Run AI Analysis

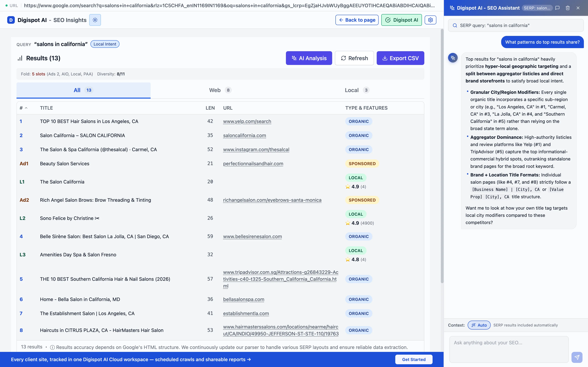(x=309, y=58)
